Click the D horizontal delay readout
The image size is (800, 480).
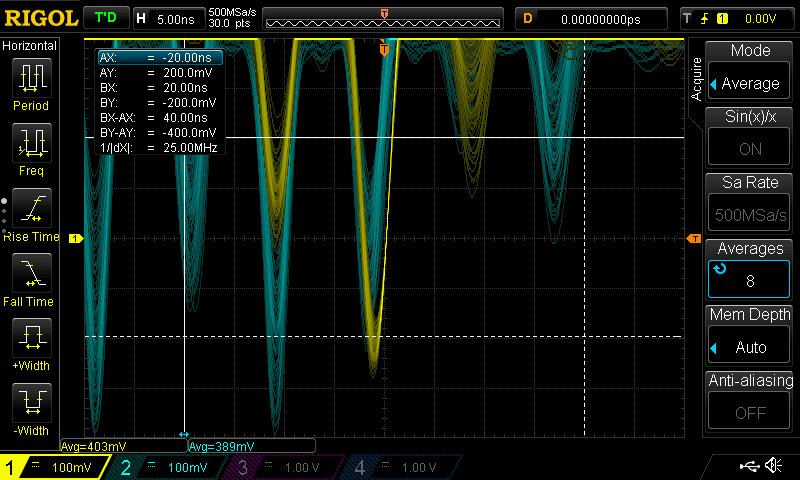591,19
